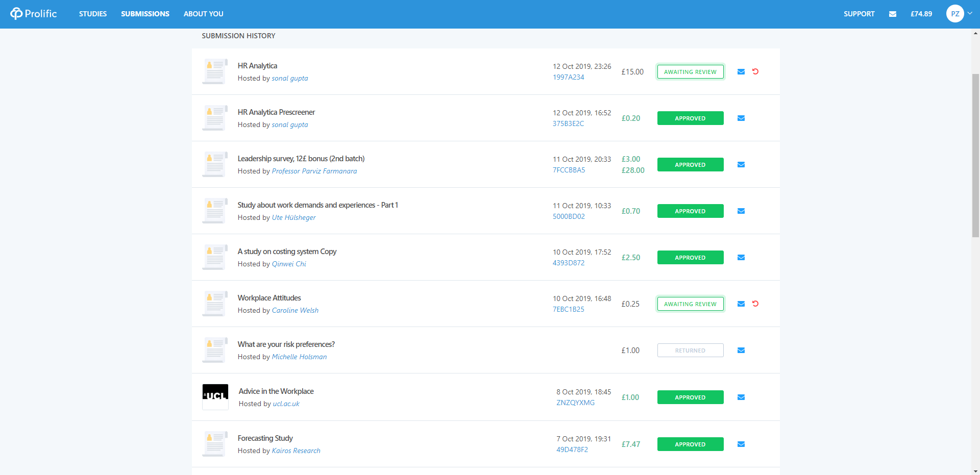
Task: Message researcher for Forecasting Study
Action: pos(741,444)
